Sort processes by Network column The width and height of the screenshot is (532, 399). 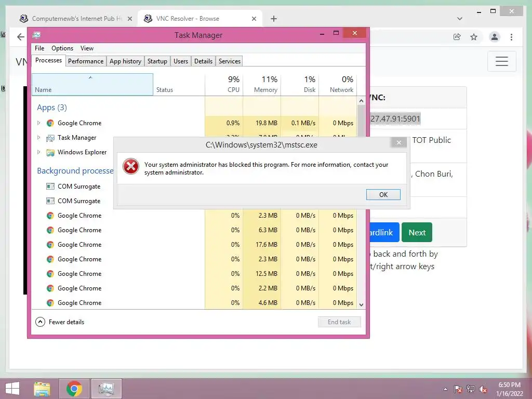pyautogui.click(x=338, y=85)
